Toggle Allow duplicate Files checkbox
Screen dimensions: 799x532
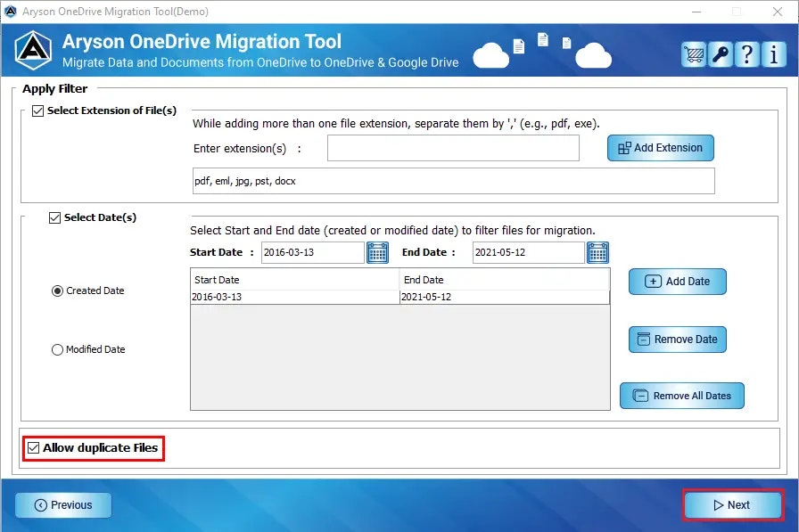34,448
